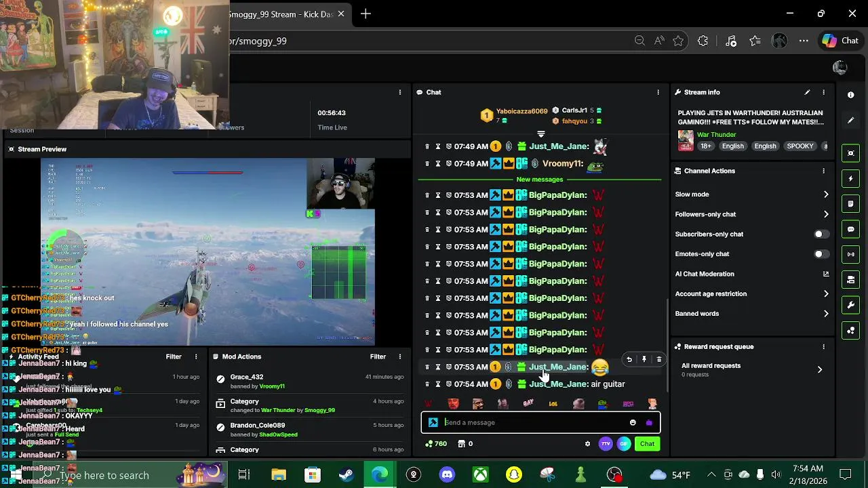
Task: Click the browser zoom out magnifier icon
Action: [x=639, y=41]
